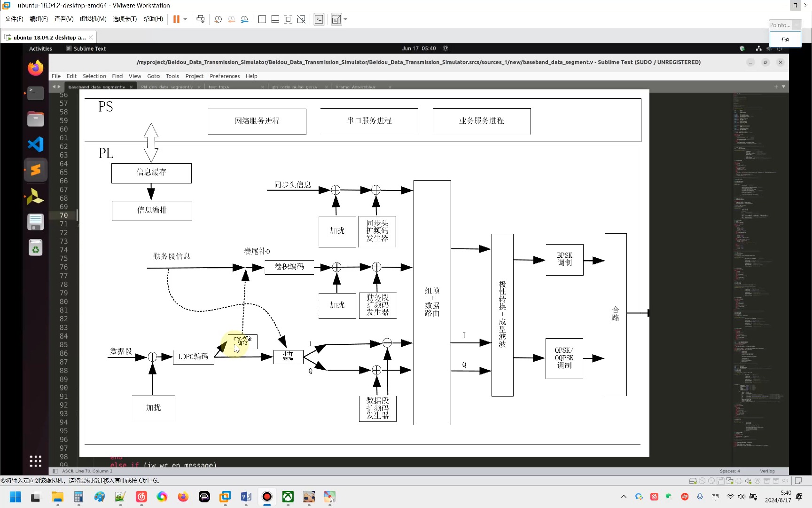The width and height of the screenshot is (812, 508).
Task: Open the VMware 文件(F) menu
Action: (x=14, y=19)
